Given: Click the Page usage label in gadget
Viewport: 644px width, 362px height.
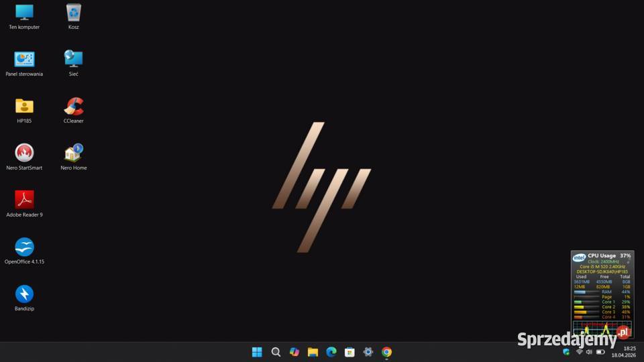Looking at the screenshot, I should pos(607,297).
